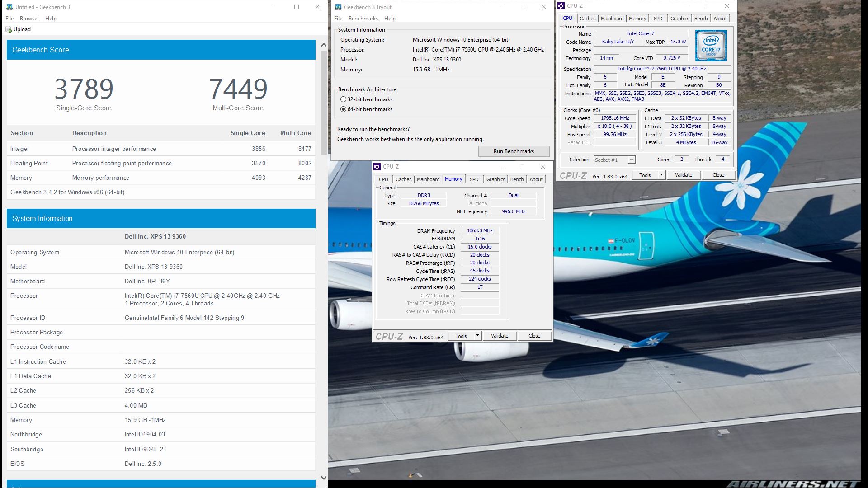Switch to About tab in memory CPU-Z window
This screenshot has width=868, height=488.
[x=536, y=179]
